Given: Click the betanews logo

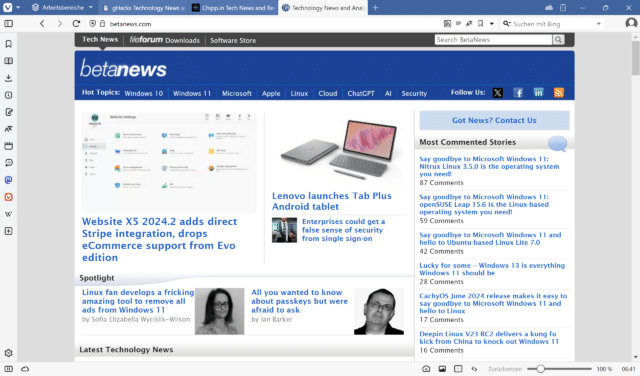Looking at the screenshot, I should (x=123, y=68).
